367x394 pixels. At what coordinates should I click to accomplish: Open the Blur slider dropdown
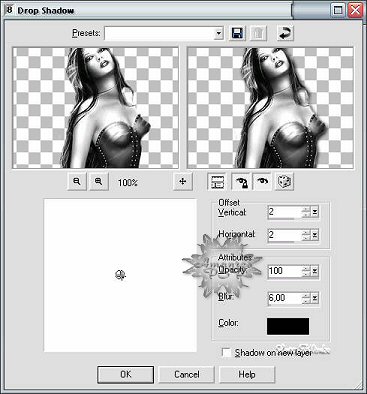(315, 298)
